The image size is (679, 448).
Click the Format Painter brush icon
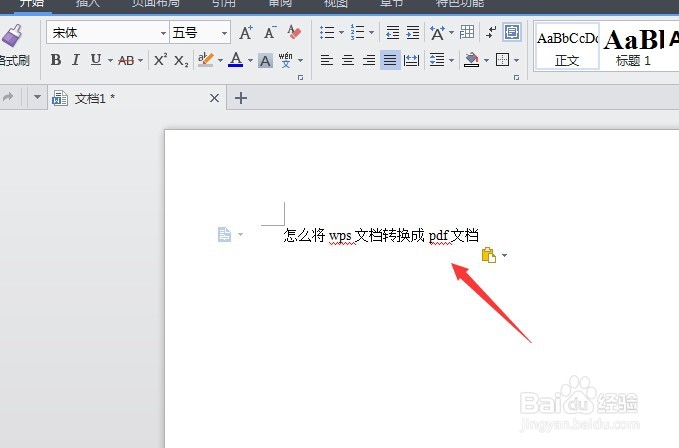click(12, 35)
